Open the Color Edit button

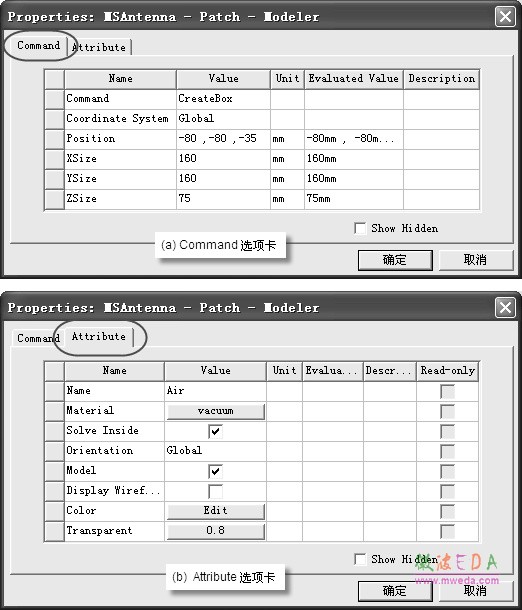[216, 511]
